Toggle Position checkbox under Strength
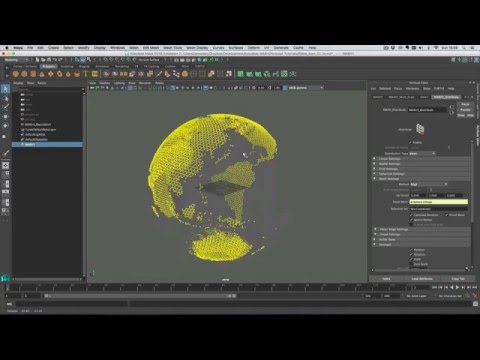480x360 pixels. point(411,250)
